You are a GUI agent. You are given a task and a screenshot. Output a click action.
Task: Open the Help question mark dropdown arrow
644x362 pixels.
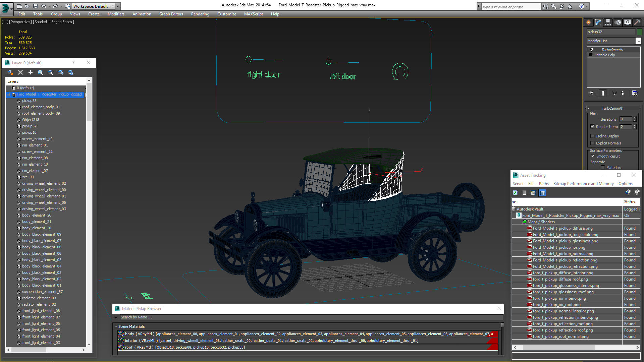pyautogui.click(x=586, y=6)
